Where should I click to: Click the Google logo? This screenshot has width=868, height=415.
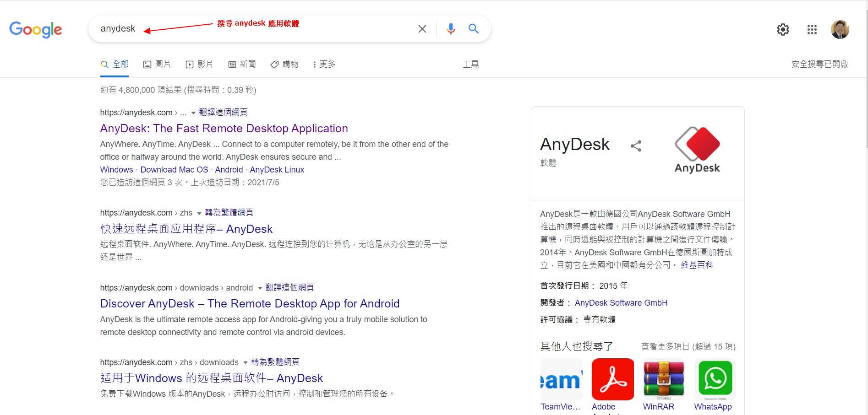(x=36, y=29)
